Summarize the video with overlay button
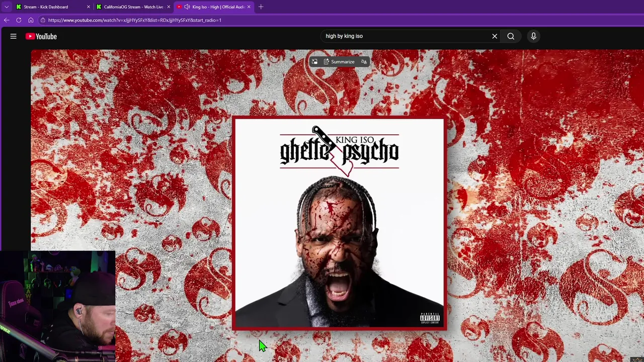The image size is (644, 362). tap(339, 62)
